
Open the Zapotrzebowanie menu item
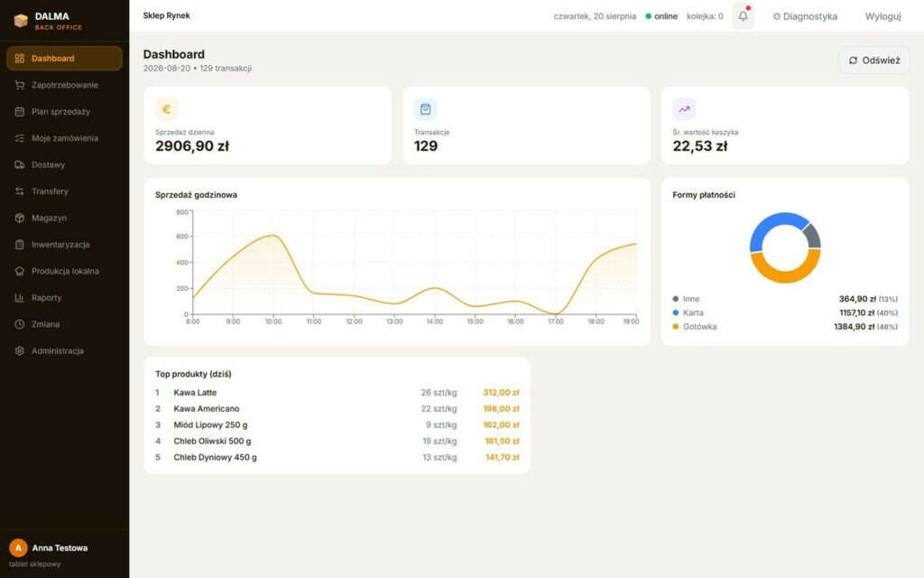[64, 85]
